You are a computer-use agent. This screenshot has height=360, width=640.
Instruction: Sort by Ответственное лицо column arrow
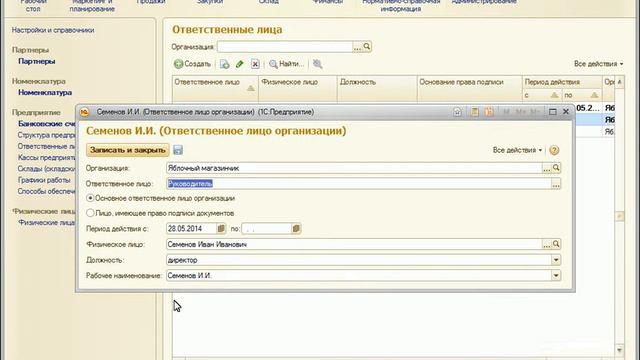[251, 88]
